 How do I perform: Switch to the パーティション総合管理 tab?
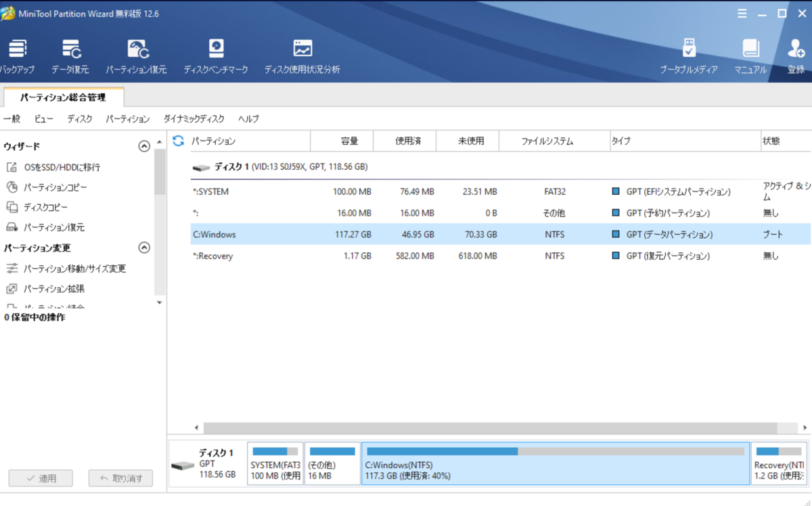[62, 97]
